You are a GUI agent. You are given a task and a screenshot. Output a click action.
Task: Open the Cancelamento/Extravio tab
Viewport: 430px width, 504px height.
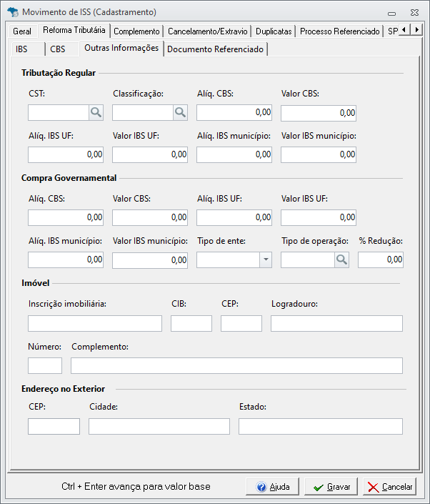pyautogui.click(x=208, y=31)
